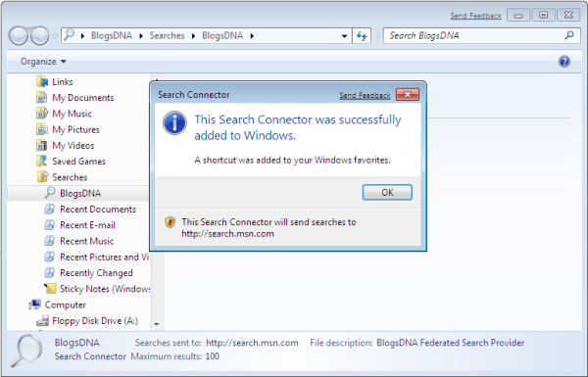The image size is (588, 377).
Task: Click the My Videos folder icon
Action: [x=41, y=145]
